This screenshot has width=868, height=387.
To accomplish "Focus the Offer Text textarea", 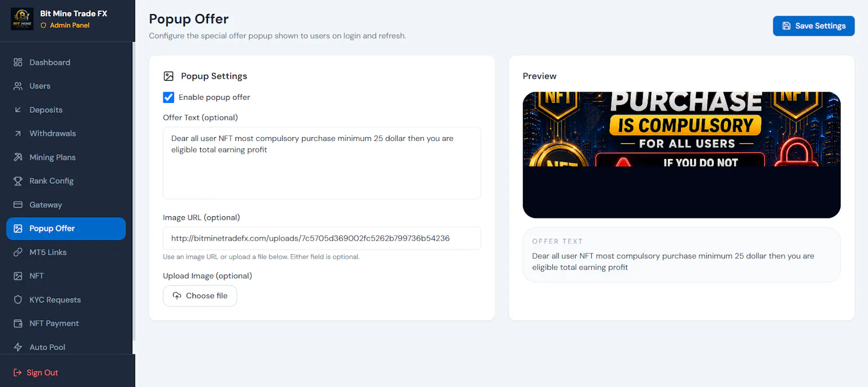I will pos(322,163).
